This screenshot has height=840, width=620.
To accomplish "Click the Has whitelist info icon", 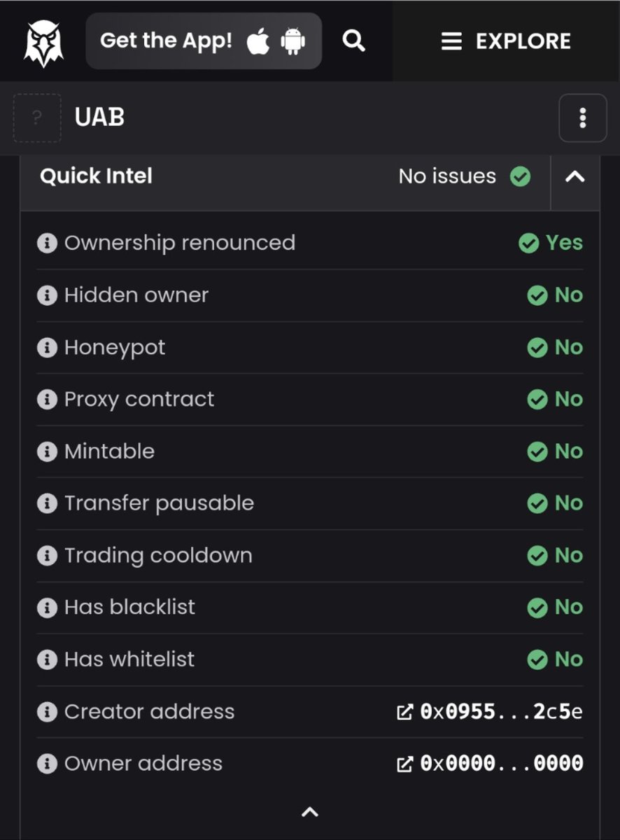I will pos(47,659).
